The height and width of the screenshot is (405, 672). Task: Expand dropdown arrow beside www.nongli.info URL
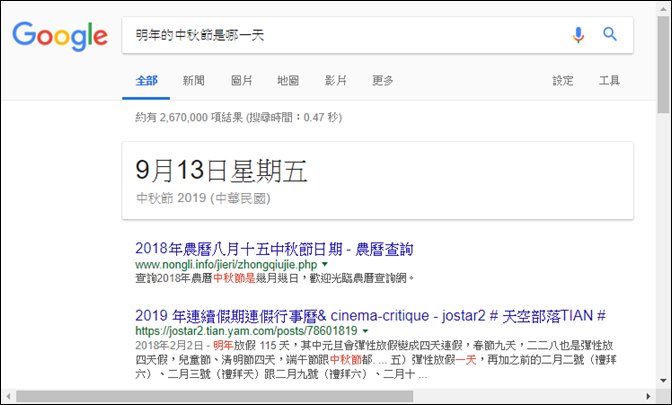click(324, 264)
